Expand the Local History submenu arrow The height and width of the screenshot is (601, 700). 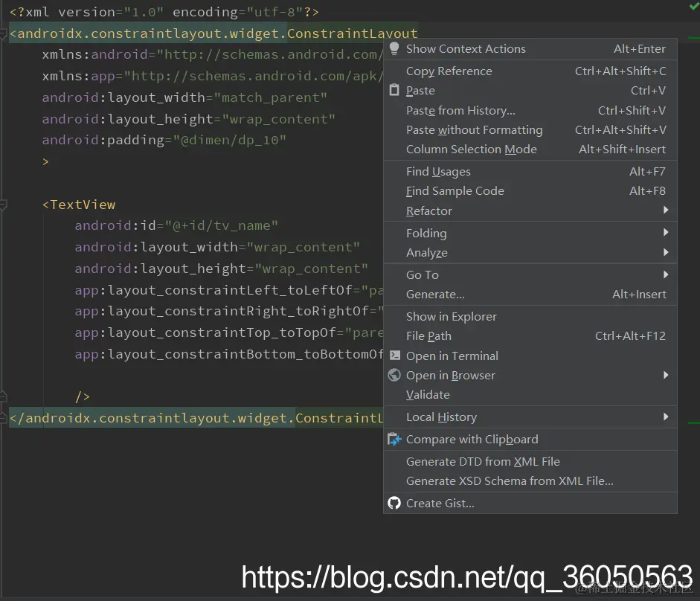(x=666, y=417)
